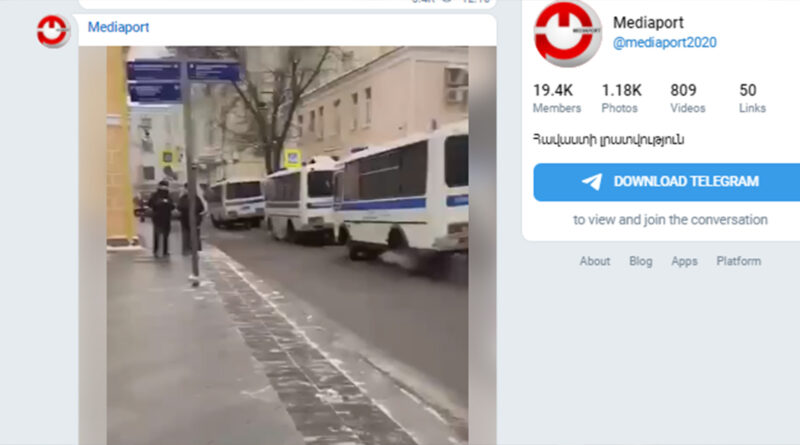
Task: Play the police buses street video
Action: [287, 245]
